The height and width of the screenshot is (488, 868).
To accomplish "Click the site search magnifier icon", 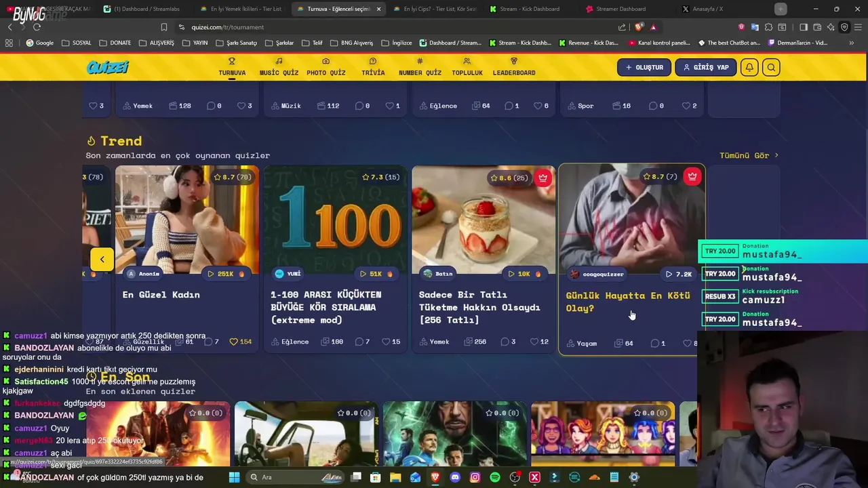I will pyautogui.click(x=771, y=67).
